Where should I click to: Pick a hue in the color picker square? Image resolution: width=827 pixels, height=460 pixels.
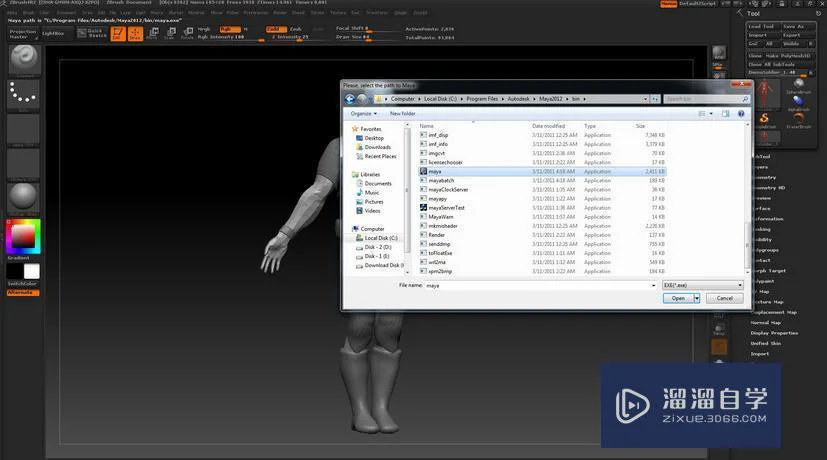coord(23,236)
